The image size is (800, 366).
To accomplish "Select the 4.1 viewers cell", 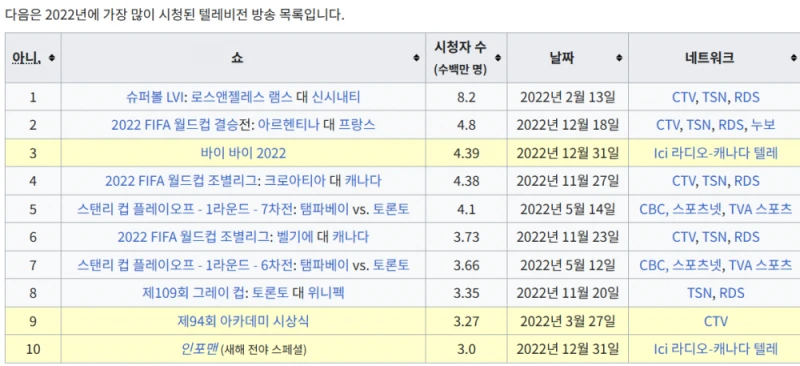I will pyautogui.click(x=466, y=209).
